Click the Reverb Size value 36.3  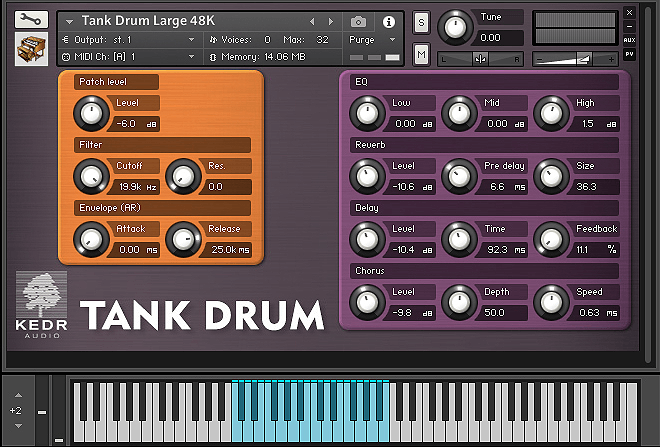(x=595, y=187)
